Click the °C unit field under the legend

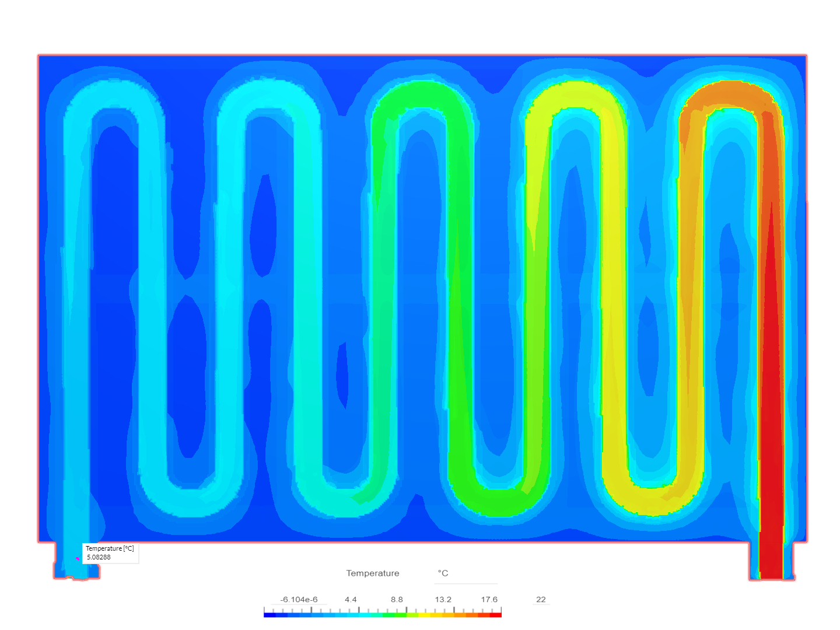click(442, 573)
